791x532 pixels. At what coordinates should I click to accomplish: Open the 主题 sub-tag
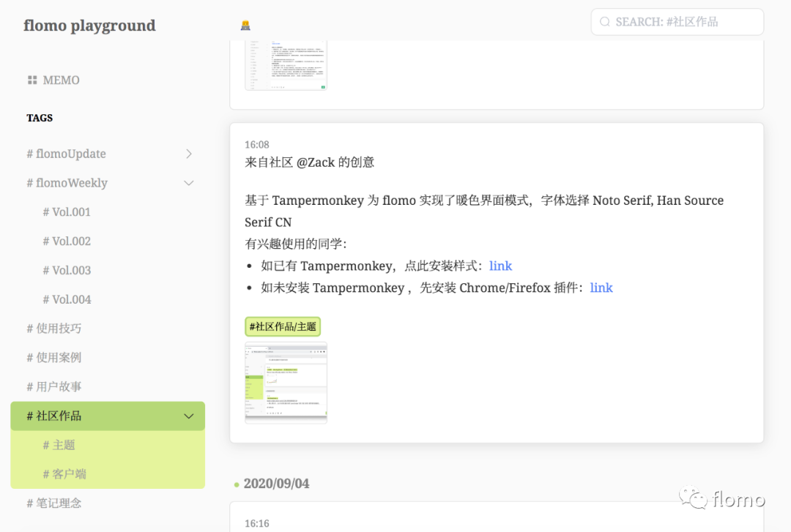point(59,445)
